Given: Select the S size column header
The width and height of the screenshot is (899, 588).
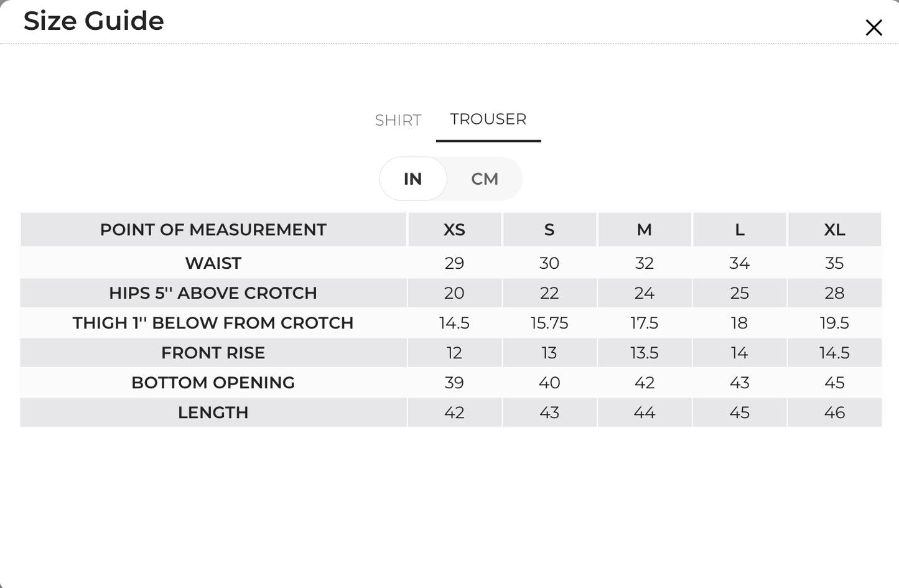Looking at the screenshot, I should (549, 230).
